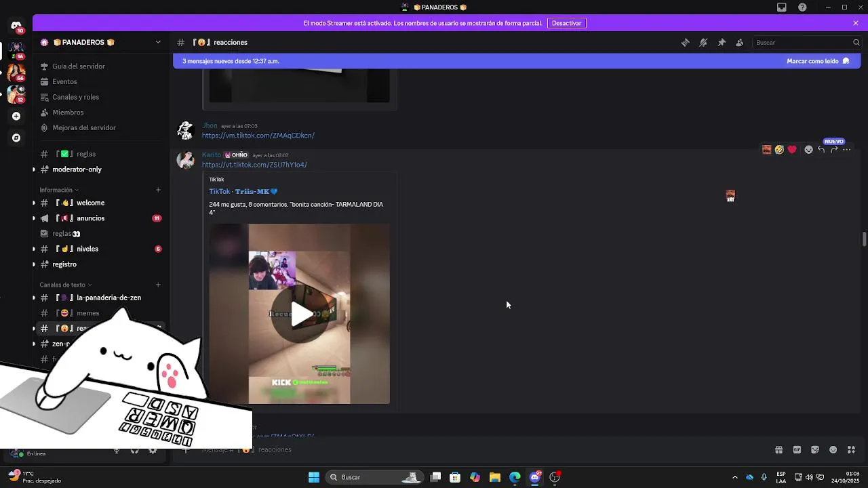Viewport: 868px width, 488px height.
Task: Select welcome channel
Action: [x=100, y=203]
